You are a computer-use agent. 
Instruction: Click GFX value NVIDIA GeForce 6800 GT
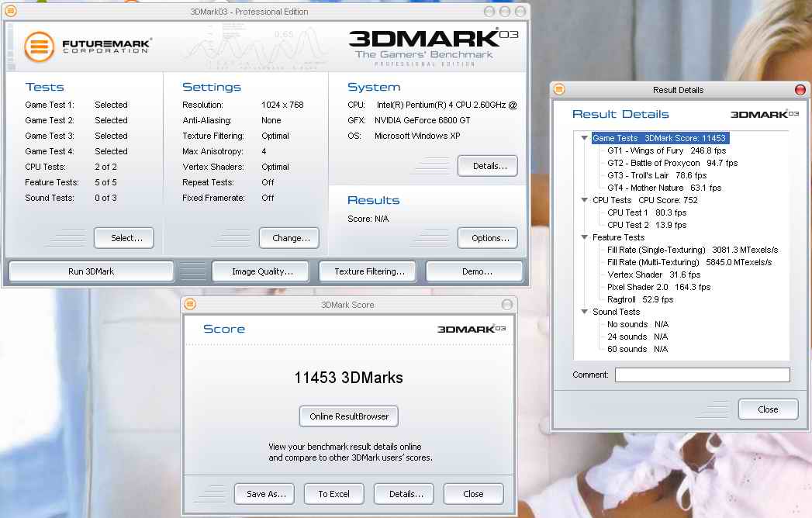422,120
